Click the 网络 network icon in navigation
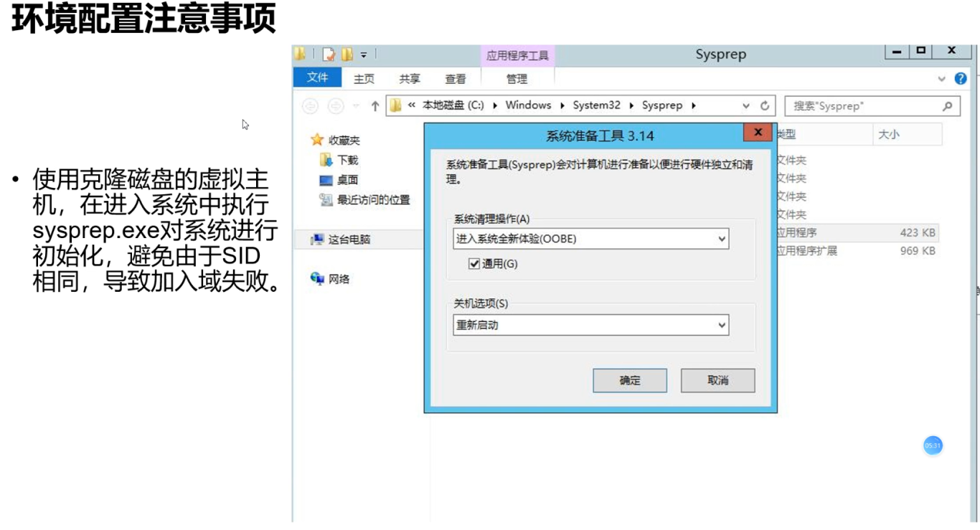The image size is (980, 530). [x=317, y=278]
